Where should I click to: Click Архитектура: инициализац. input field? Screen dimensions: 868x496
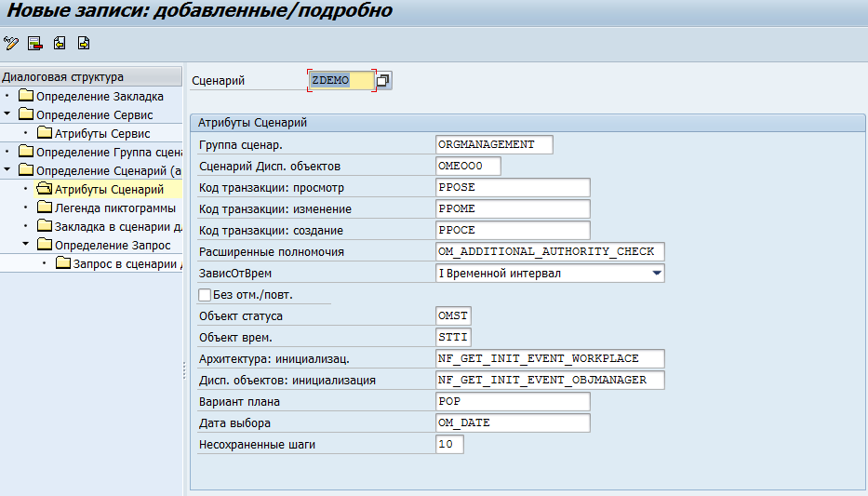(x=550, y=358)
